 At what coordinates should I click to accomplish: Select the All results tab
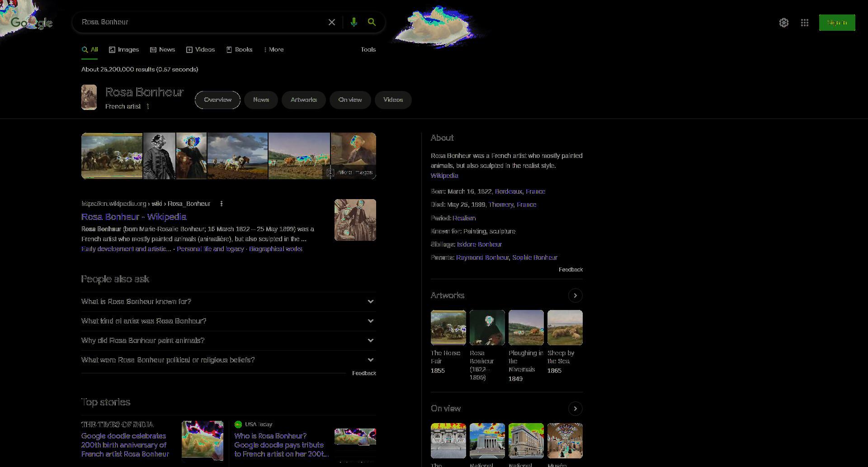(x=90, y=50)
